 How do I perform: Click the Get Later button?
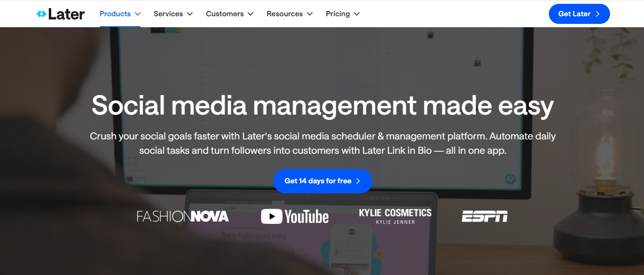pyautogui.click(x=579, y=14)
